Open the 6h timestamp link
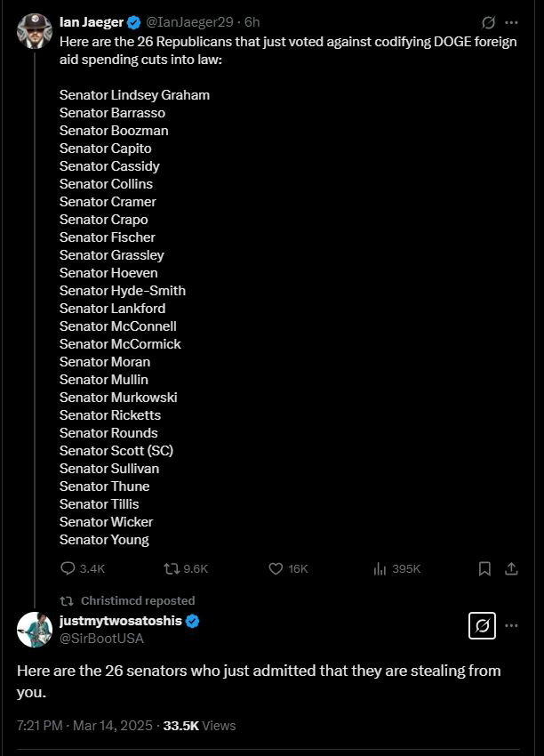This screenshot has height=756, width=544. pos(252,22)
